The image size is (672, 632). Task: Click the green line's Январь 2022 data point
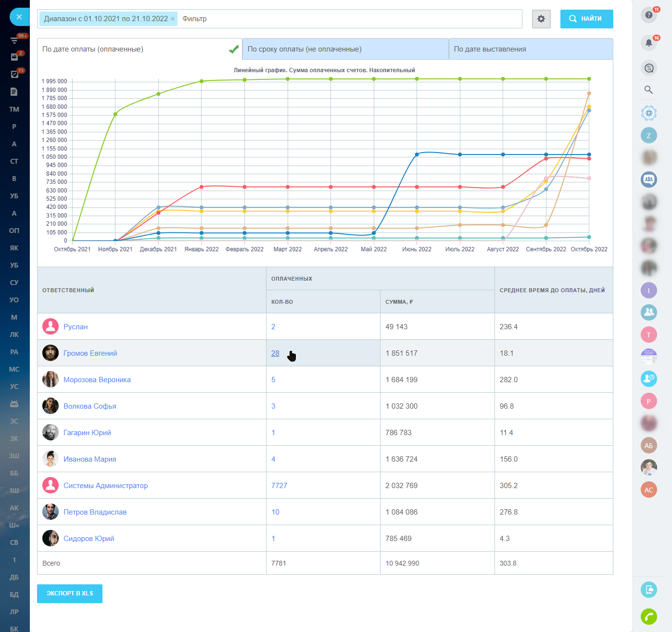point(202,81)
